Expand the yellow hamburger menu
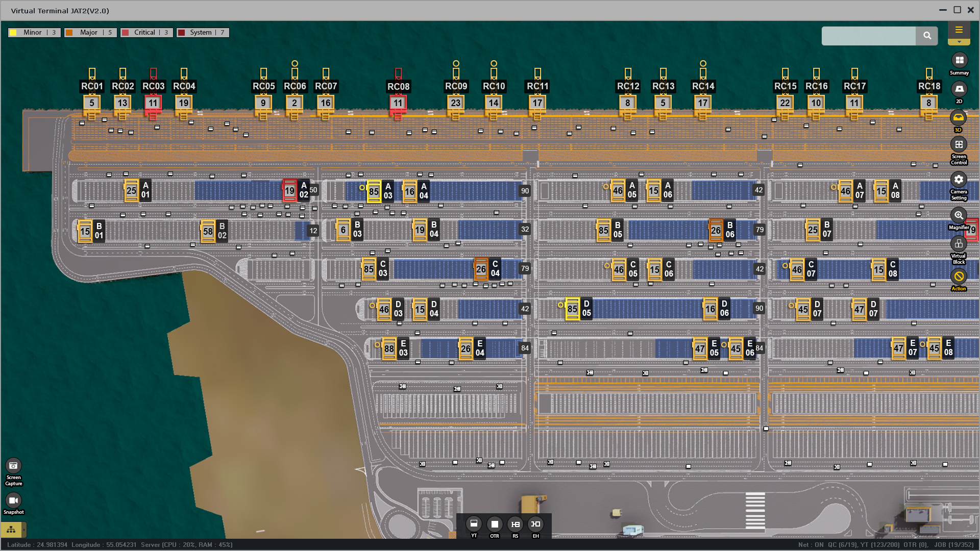 959,30
